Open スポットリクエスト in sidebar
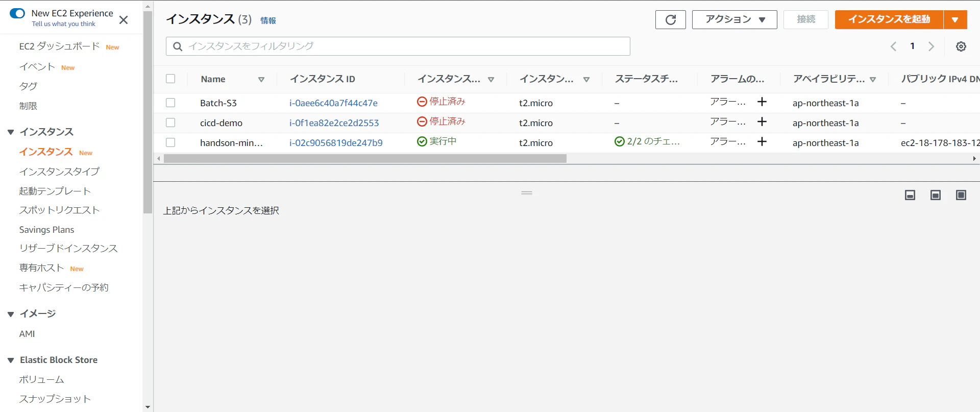This screenshot has height=412, width=980. (59, 210)
